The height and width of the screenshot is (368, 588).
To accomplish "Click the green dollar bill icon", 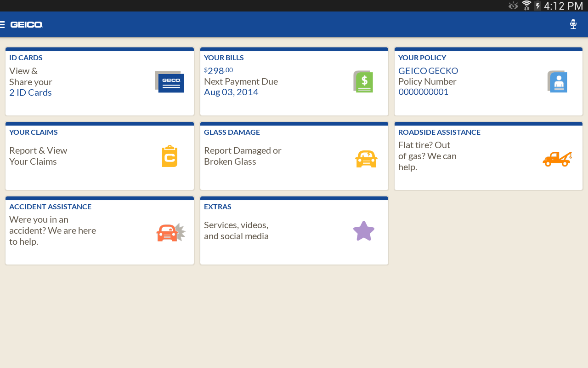I will click(x=363, y=81).
